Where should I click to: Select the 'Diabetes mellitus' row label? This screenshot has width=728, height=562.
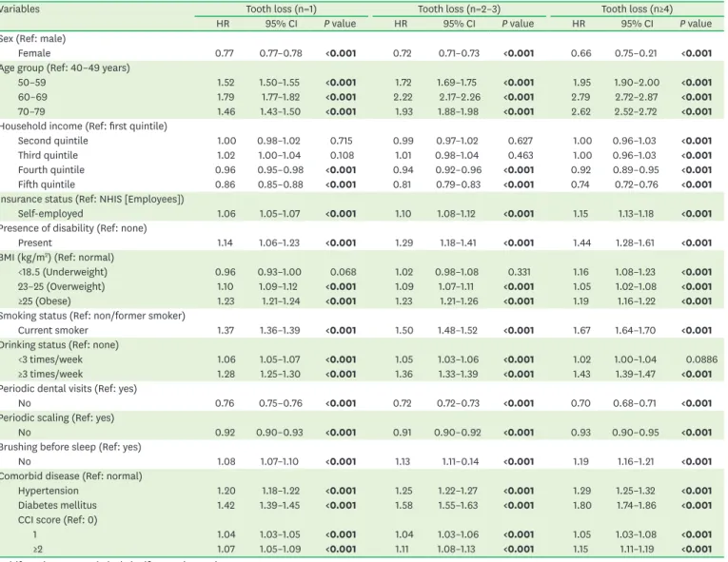coord(57,505)
